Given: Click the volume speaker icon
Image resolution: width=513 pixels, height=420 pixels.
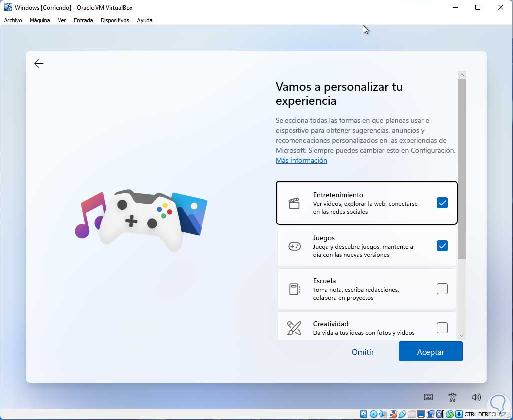Looking at the screenshot, I should point(476,397).
